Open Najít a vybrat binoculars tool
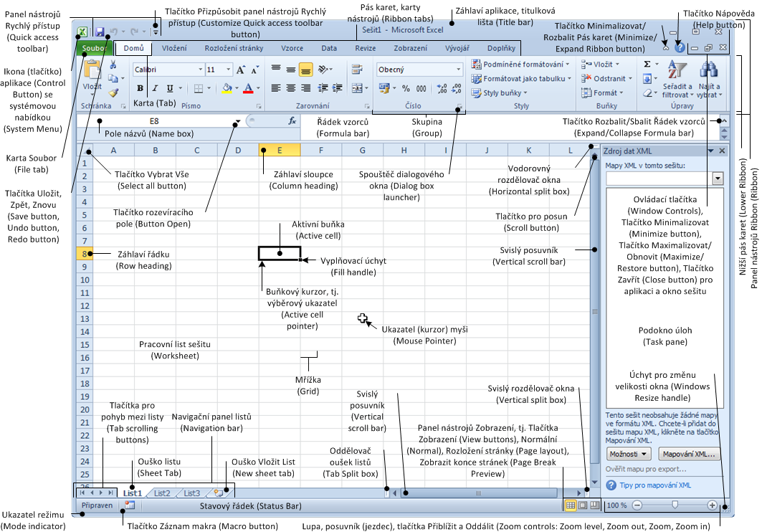 709,79
